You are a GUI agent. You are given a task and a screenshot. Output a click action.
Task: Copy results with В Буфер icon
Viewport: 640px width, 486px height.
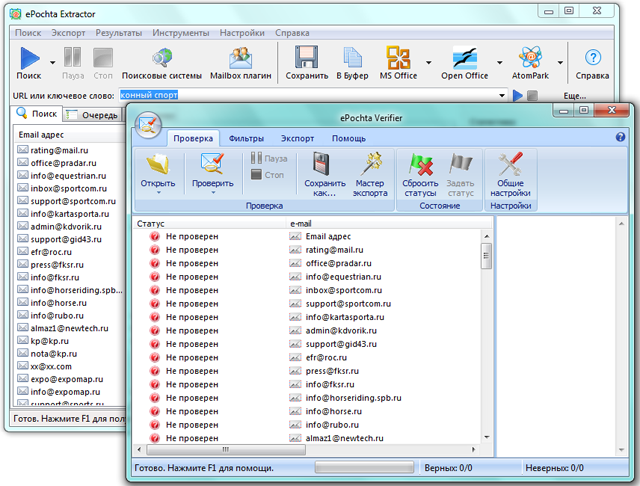click(352, 57)
